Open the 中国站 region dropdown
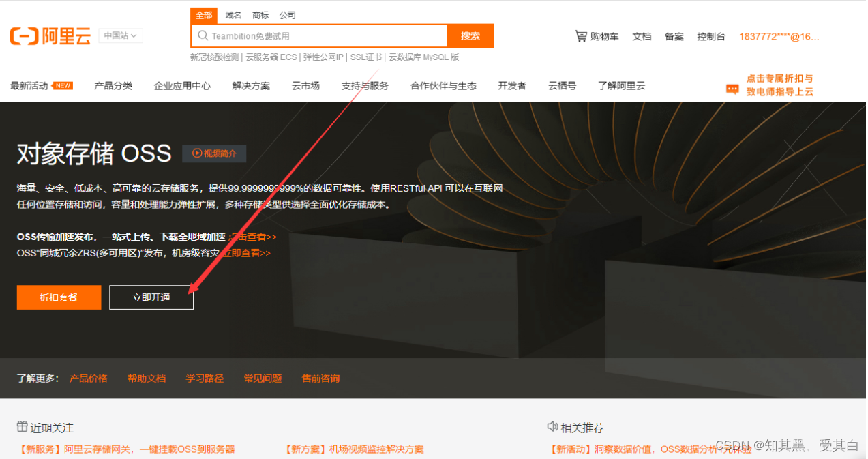868x459 pixels. point(121,35)
